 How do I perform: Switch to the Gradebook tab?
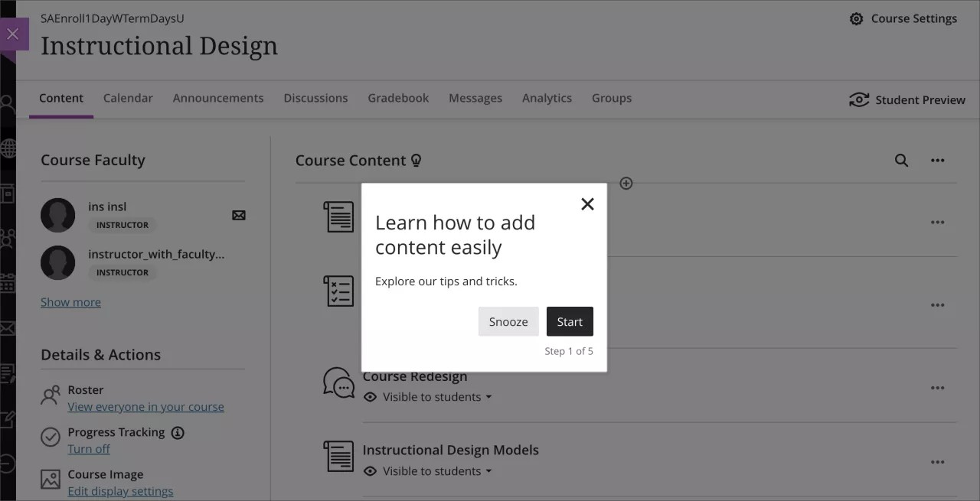[398, 98]
